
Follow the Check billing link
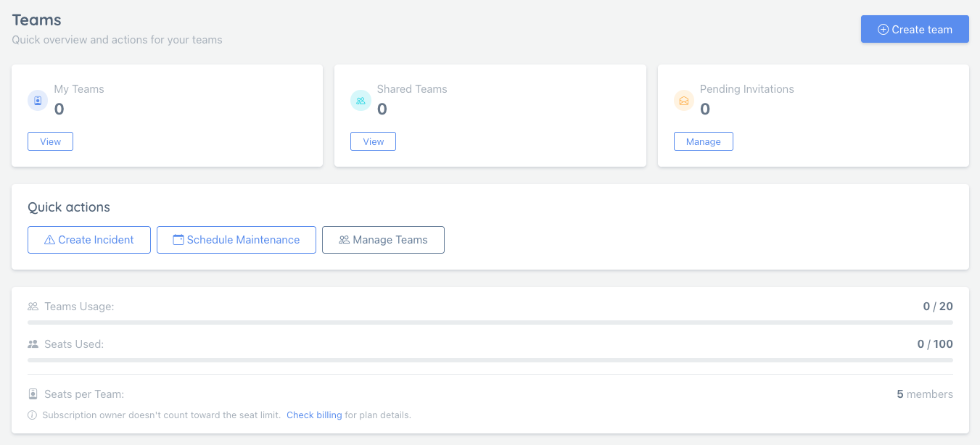tap(314, 415)
